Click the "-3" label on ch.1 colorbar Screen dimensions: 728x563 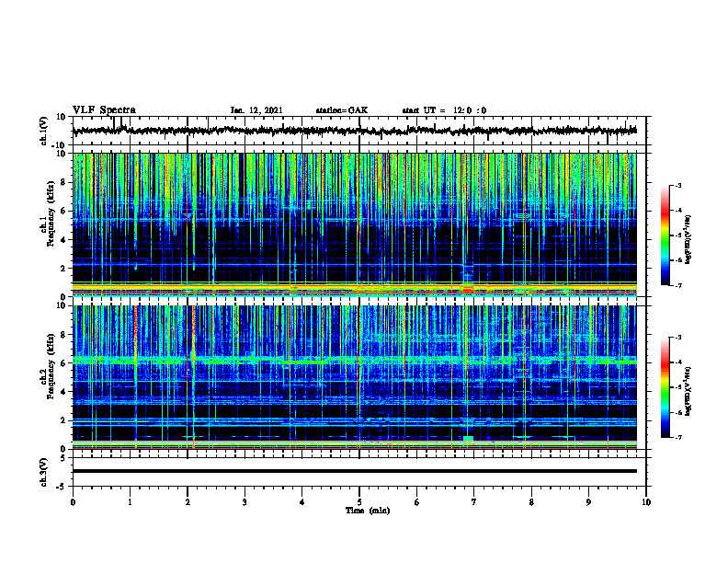678,186
